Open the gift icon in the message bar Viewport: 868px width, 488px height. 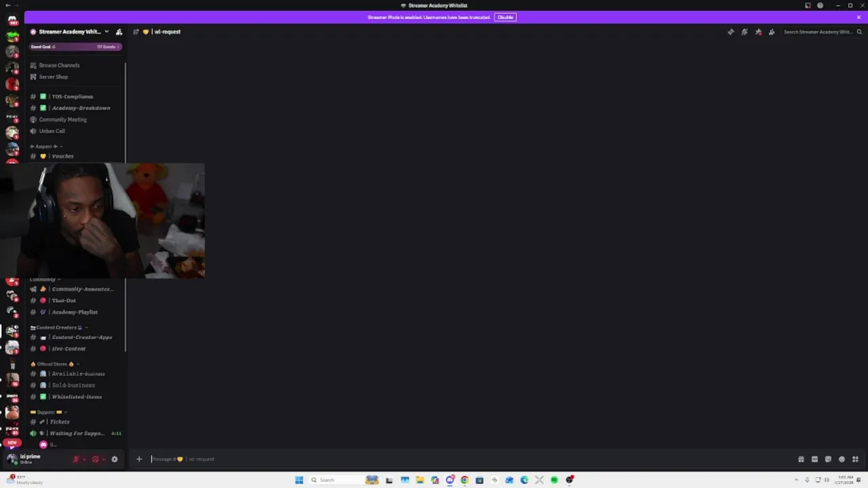click(801, 460)
